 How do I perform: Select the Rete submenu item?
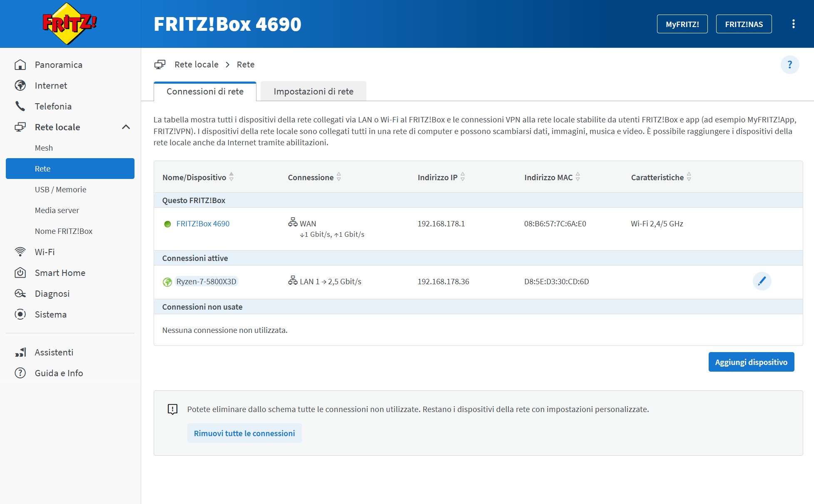pyautogui.click(x=70, y=169)
